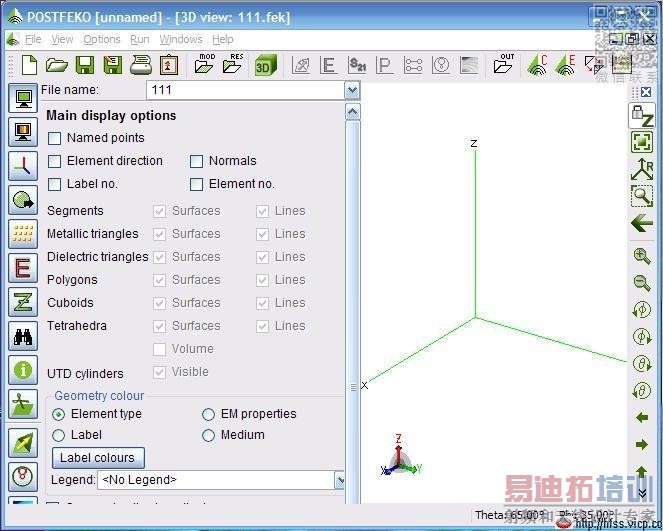Select the red E sidebar icon
This screenshot has height=531, width=663.
(23, 268)
